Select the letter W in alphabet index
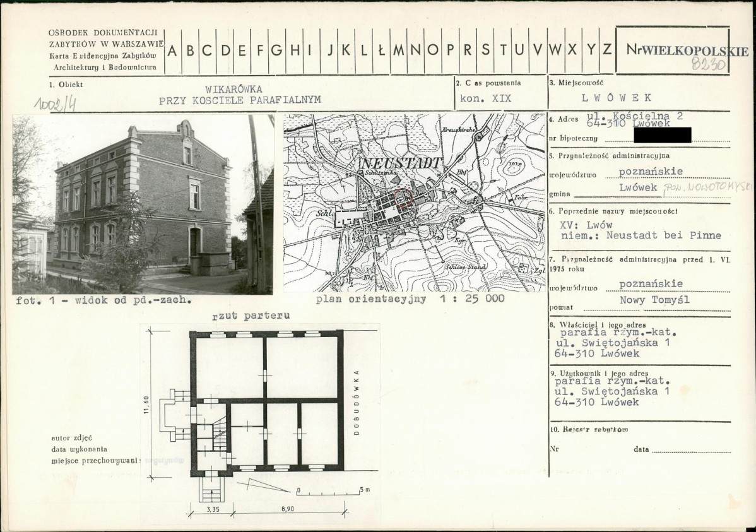The height and width of the screenshot is (532, 756). (555, 50)
